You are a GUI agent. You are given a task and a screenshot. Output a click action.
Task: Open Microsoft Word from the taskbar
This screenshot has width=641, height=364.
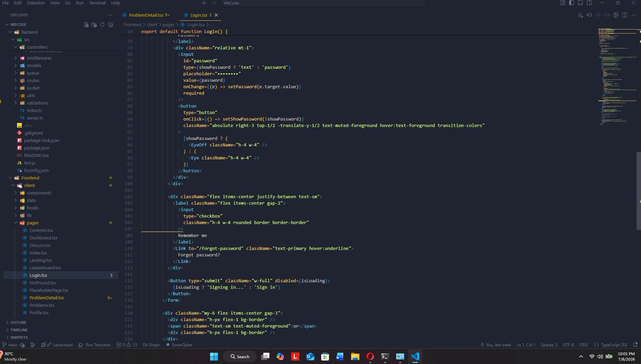pos(340,357)
